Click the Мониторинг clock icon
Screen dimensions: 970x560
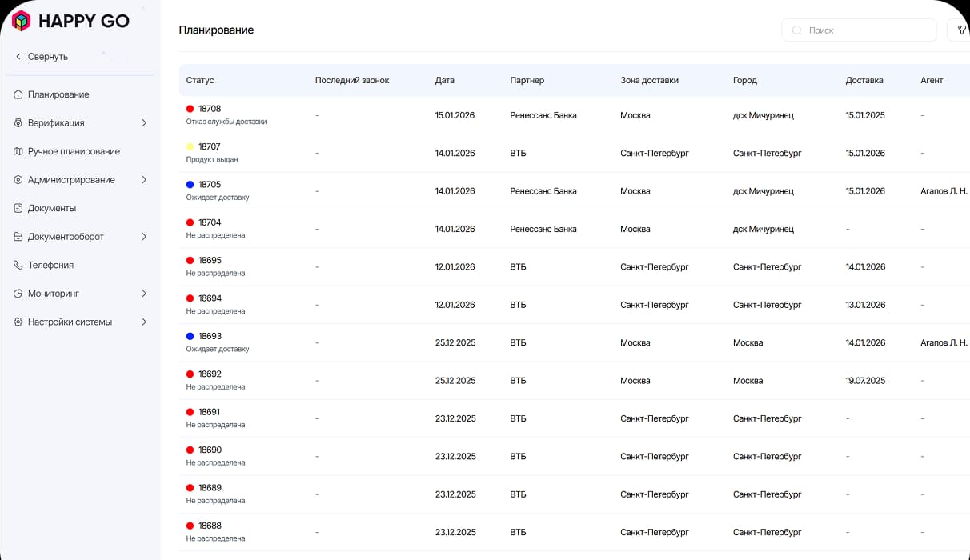coord(18,294)
